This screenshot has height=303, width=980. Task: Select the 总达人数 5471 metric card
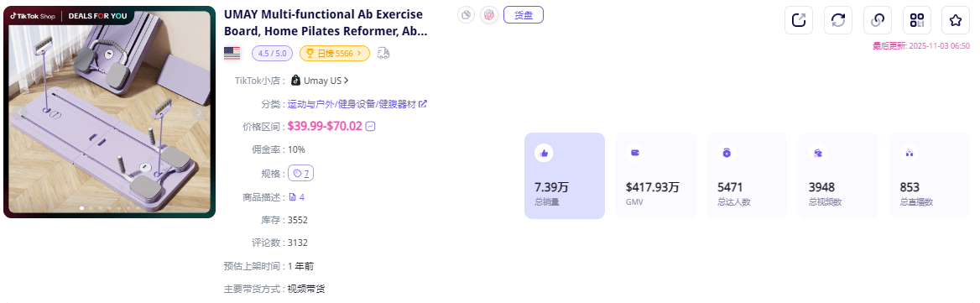pyautogui.click(x=747, y=175)
